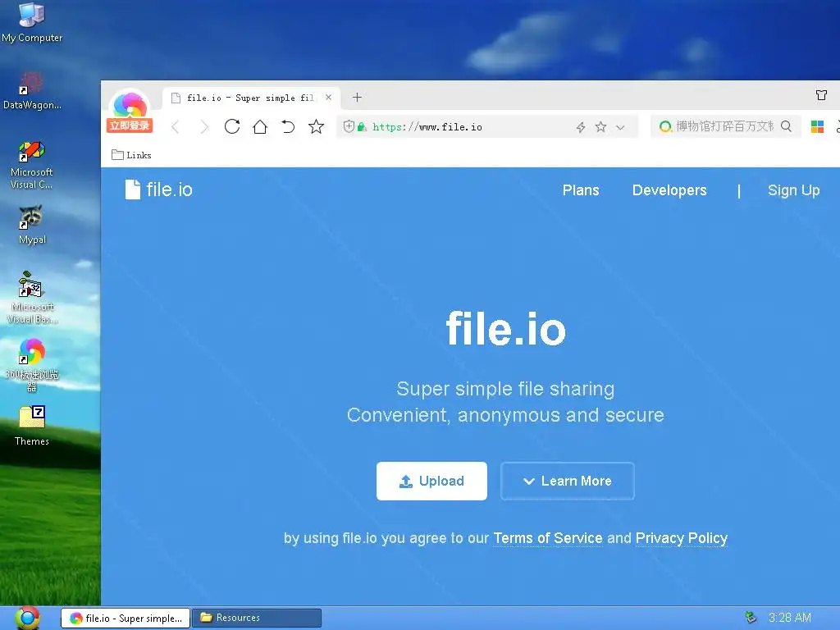Open Microsoft Visual Basic desktop shortcut
840x630 pixels.
pyautogui.click(x=32, y=298)
